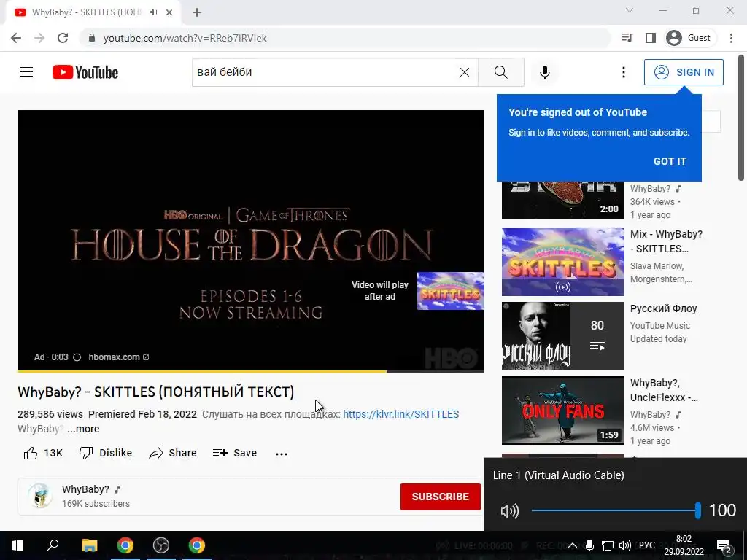747x560 pixels.
Task: Click the tray network icon
Action: (608, 545)
